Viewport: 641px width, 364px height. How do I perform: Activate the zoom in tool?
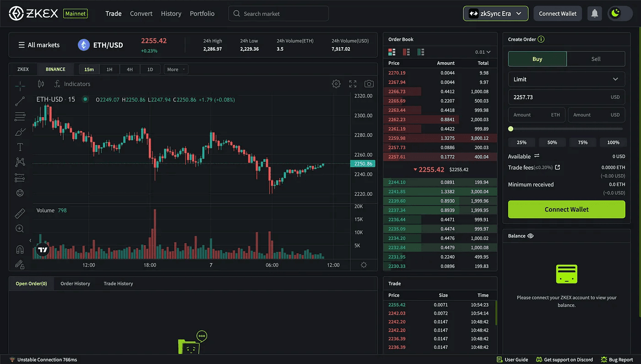click(x=20, y=228)
